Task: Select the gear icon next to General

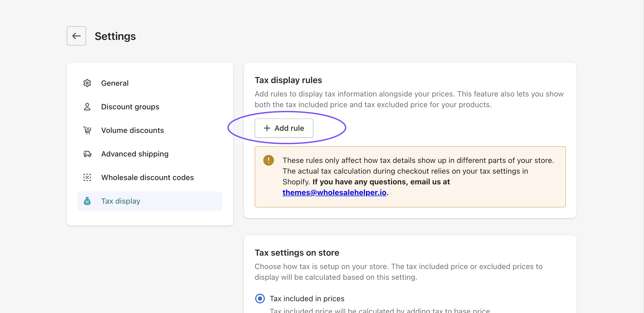Action: point(87,83)
